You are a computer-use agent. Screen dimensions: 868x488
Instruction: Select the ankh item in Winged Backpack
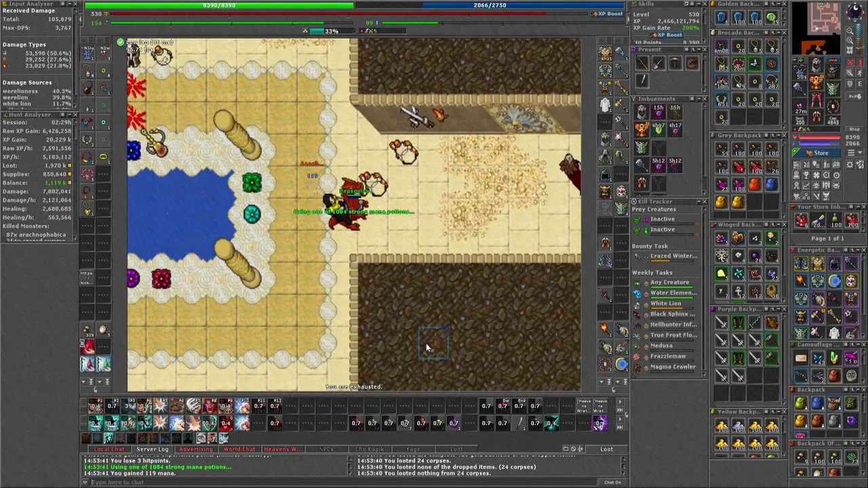738,291
